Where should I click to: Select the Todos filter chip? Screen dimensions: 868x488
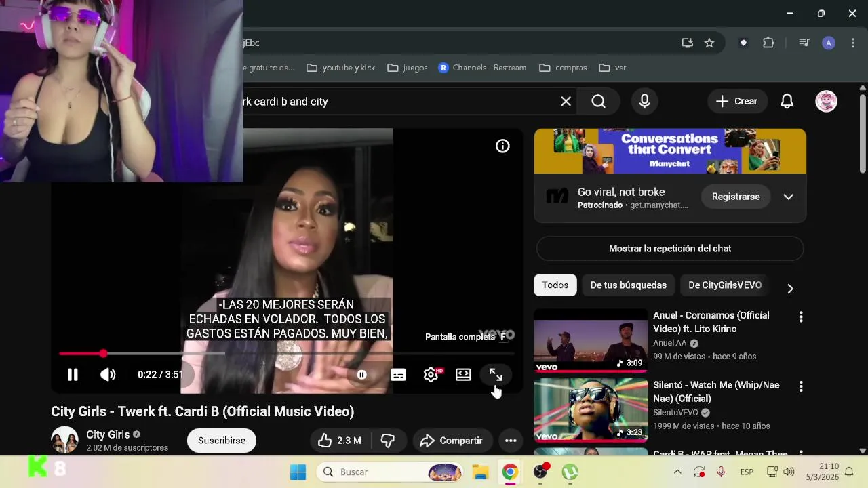tap(555, 285)
